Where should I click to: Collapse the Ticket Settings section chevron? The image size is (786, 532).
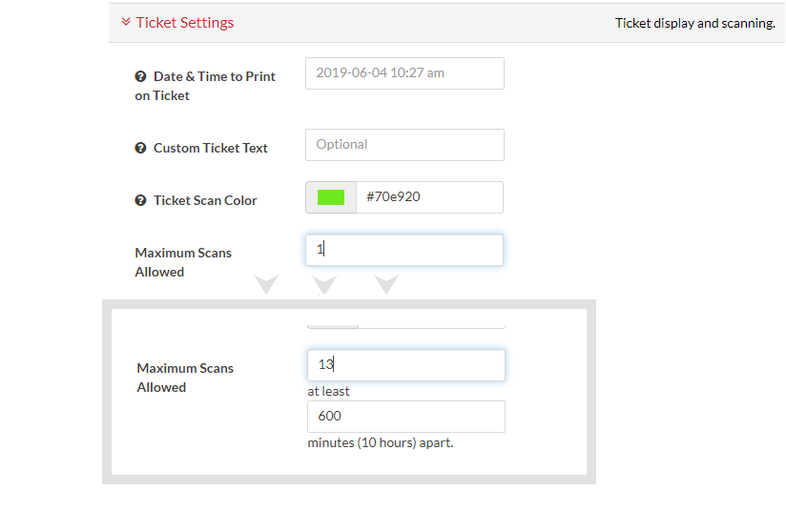(x=126, y=22)
